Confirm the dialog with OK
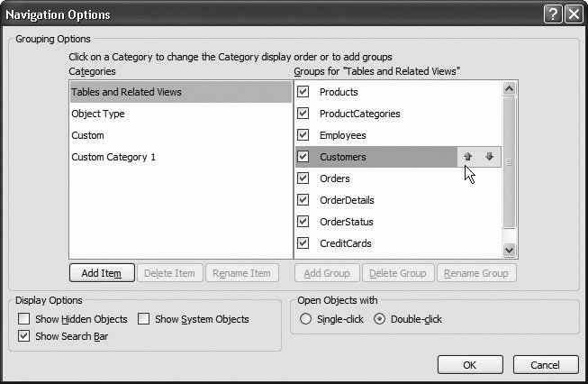This screenshot has width=588, height=384. pyautogui.click(x=469, y=365)
